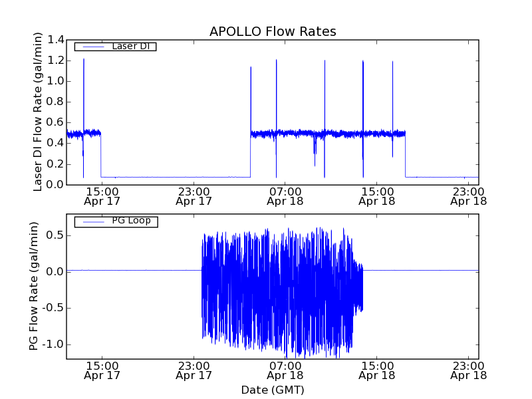The width and height of the screenshot is (532, 399).
Task: Click the 1.4 tick on Laser DI axis
Action: tap(55, 40)
